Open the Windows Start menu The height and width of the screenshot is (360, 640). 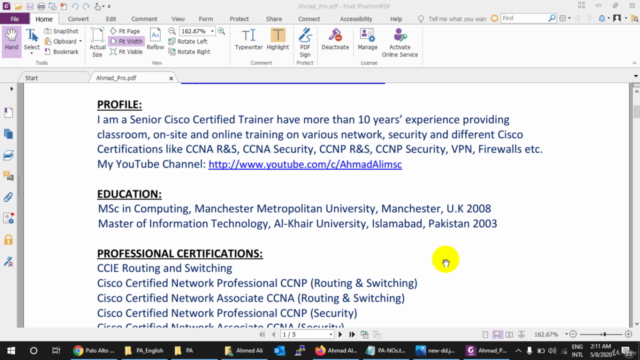(11, 351)
